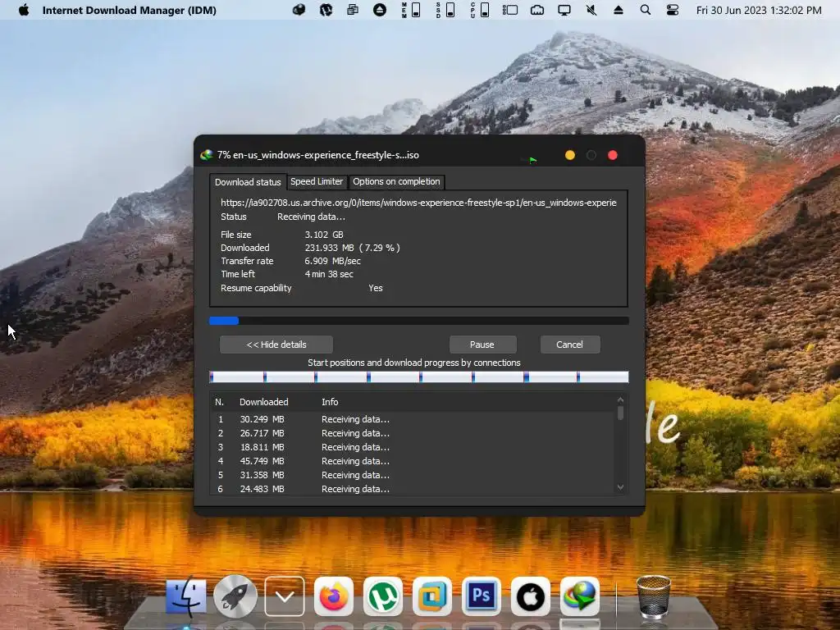Image resolution: width=840 pixels, height=630 pixels.
Task: Click the Time left value 4 min 38 sec
Action: (329, 274)
